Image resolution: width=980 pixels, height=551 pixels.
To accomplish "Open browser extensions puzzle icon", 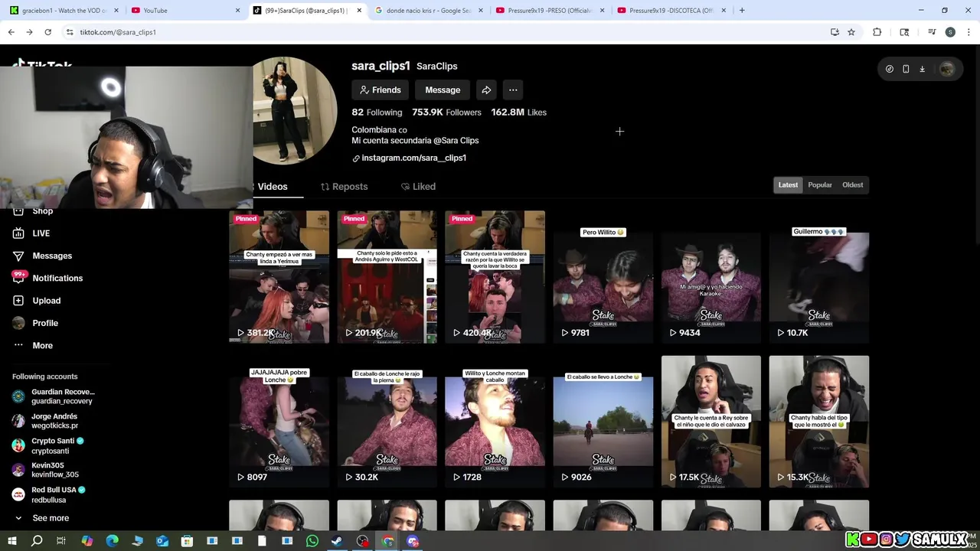I will point(877,32).
